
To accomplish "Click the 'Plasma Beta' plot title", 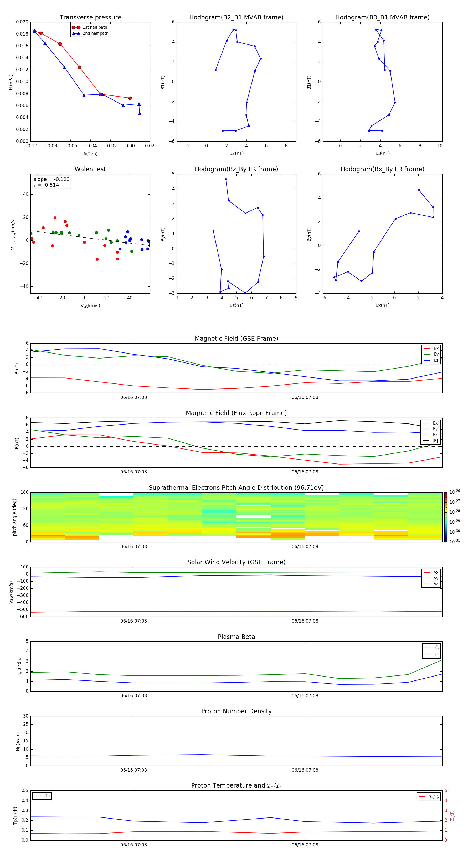I will (x=236, y=637).
